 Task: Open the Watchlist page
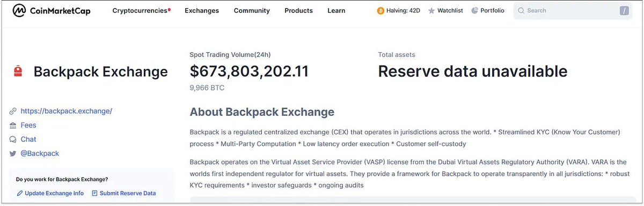click(450, 11)
